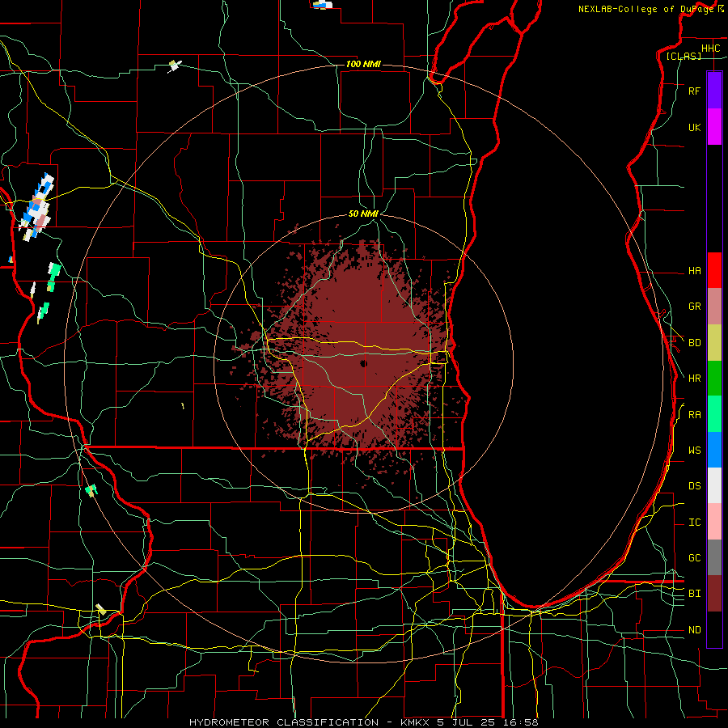Click the red HA hail color swatch
This screenshot has height=728, width=728.
[x=714, y=270]
